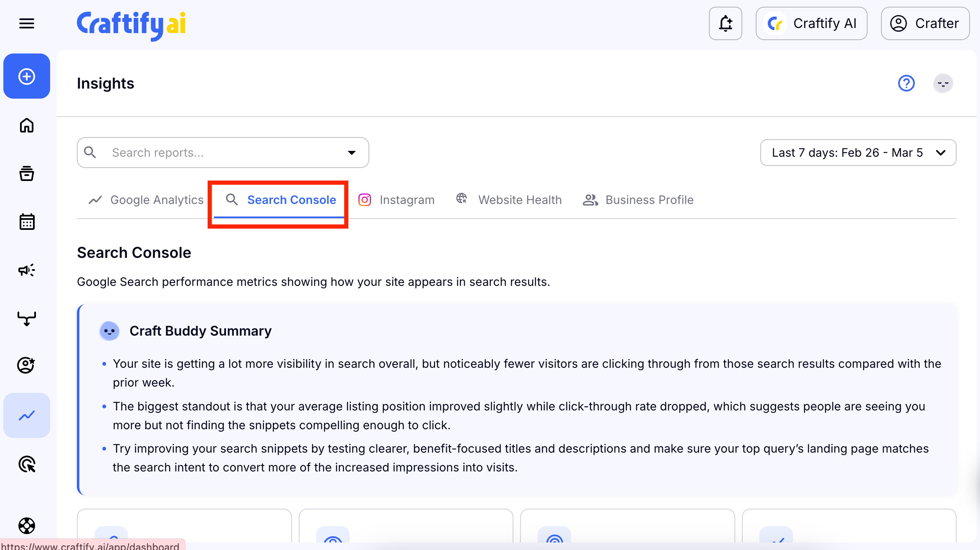Viewport: 980px width, 550px height.
Task: Go to the Home sidebar icon
Action: coord(27,125)
